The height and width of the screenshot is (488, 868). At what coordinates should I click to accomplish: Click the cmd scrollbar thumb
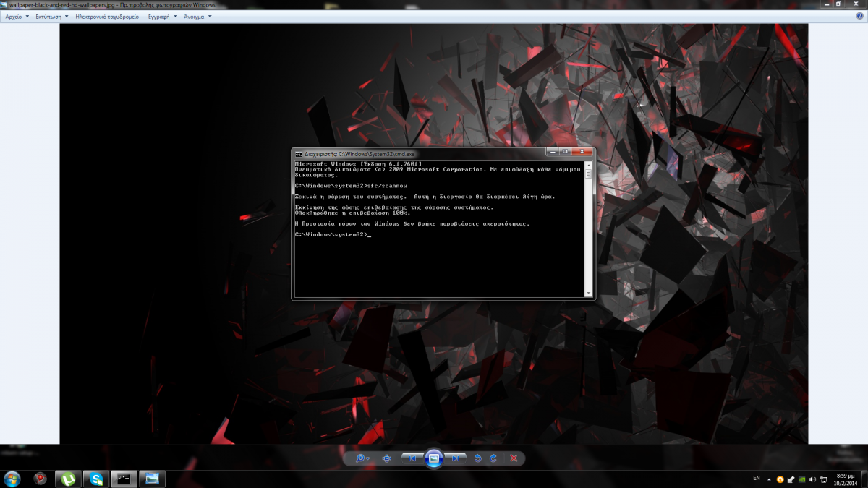point(588,174)
